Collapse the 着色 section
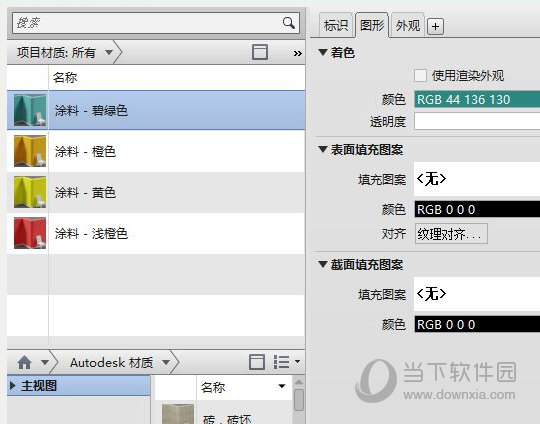This screenshot has height=424, width=540. (x=323, y=52)
